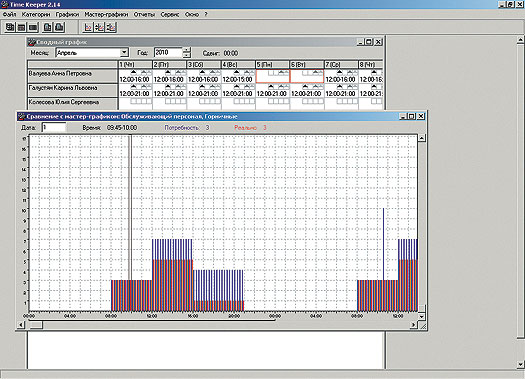The height and width of the screenshot is (379, 525).
Task: Click the tall blue spike reaching level 10
Action: pyautogui.click(x=383, y=244)
